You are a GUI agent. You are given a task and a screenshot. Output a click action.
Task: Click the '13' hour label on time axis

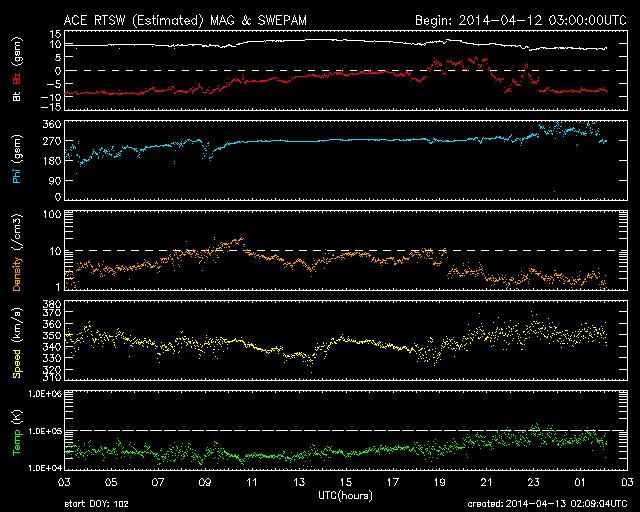pos(299,482)
